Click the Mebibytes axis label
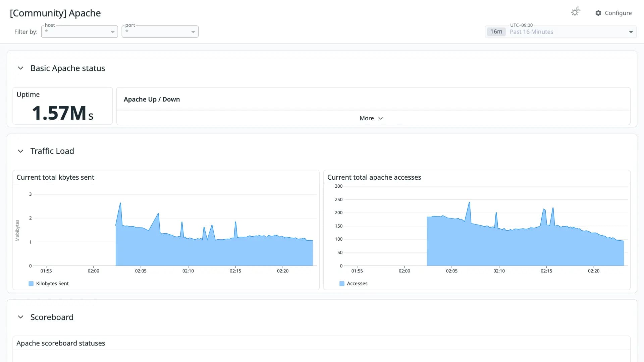The image size is (644, 362). coord(17,231)
